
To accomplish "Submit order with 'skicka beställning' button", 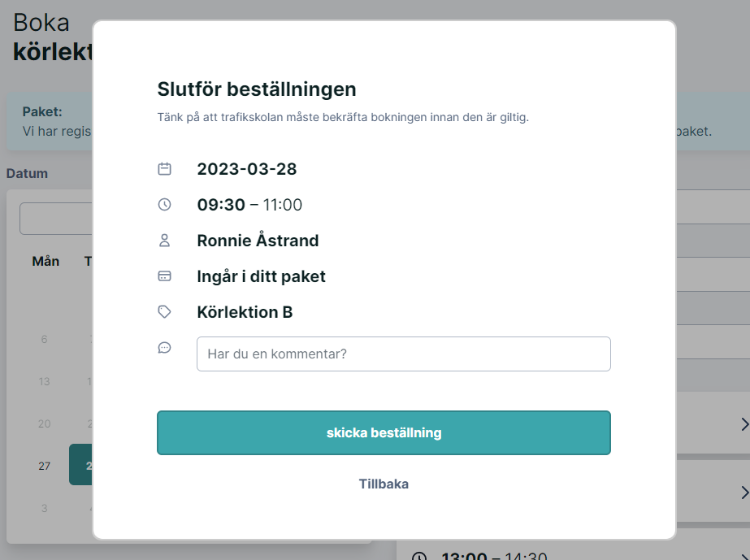I will tap(384, 432).
